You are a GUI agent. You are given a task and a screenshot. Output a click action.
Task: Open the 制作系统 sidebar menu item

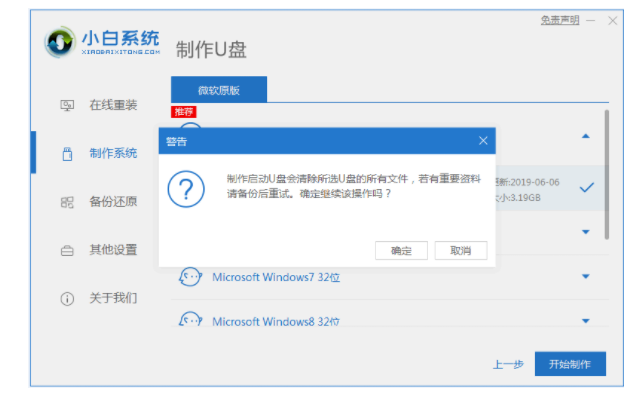pyautogui.click(x=113, y=153)
